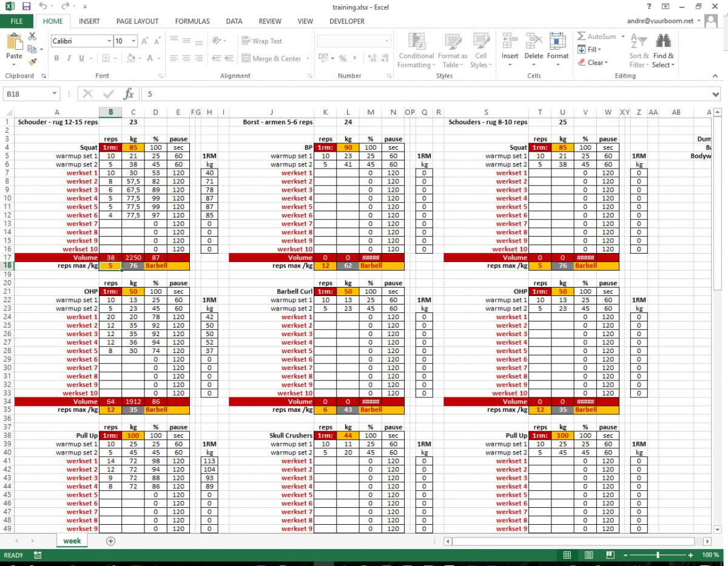Click the Save icon in quick access toolbar
This screenshot has width=728, height=566.
[x=26, y=7]
